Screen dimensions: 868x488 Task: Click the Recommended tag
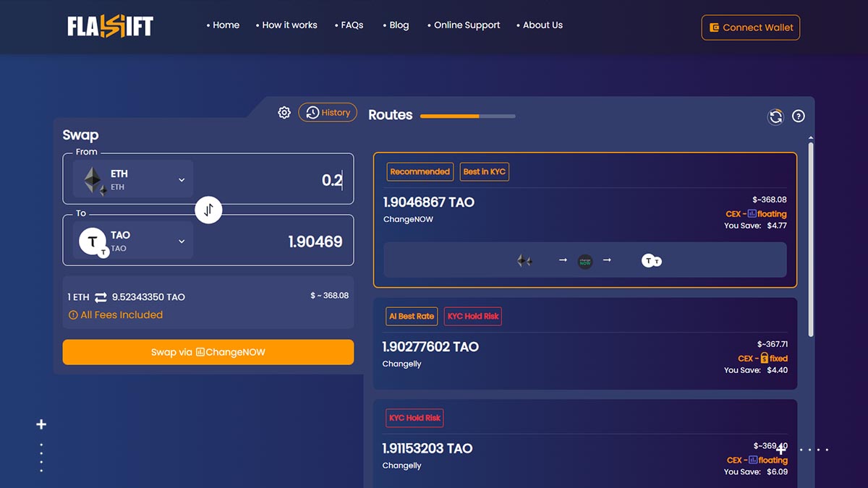click(x=420, y=172)
